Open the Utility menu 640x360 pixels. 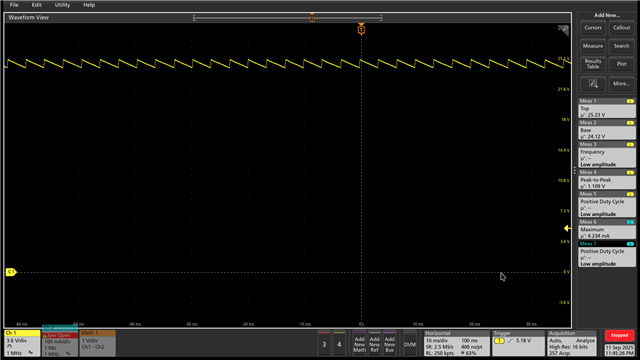[62, 5]
